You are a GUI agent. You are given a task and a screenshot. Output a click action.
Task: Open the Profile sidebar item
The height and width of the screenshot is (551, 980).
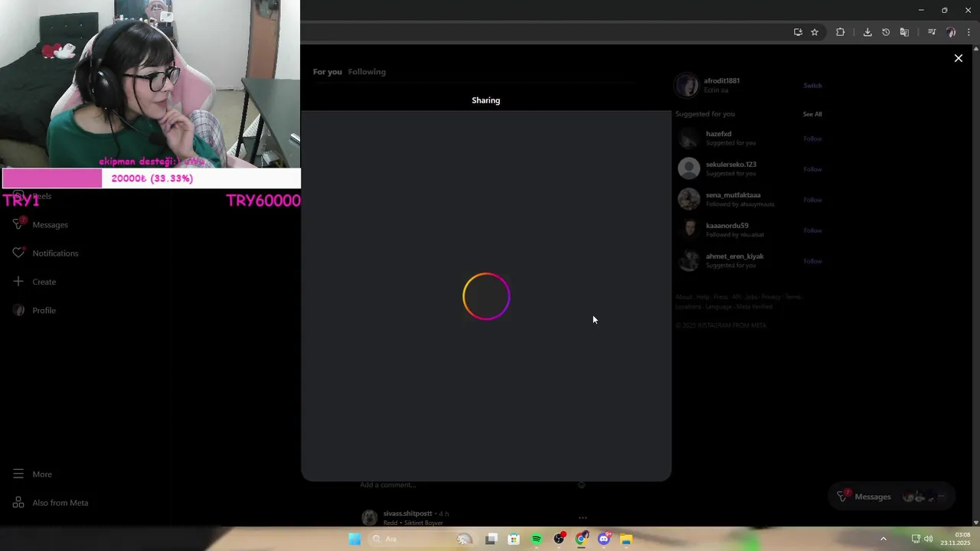[35, 310]
